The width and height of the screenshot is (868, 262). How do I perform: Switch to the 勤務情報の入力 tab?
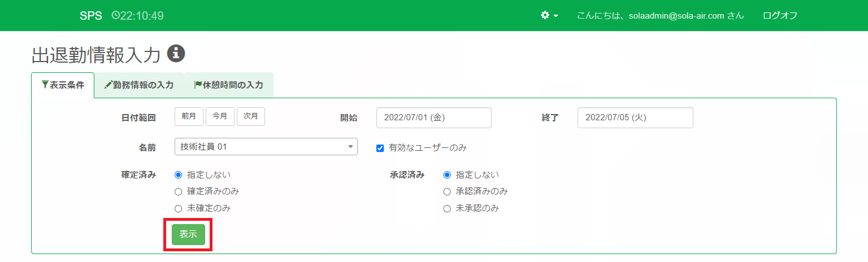coord(139,85)
